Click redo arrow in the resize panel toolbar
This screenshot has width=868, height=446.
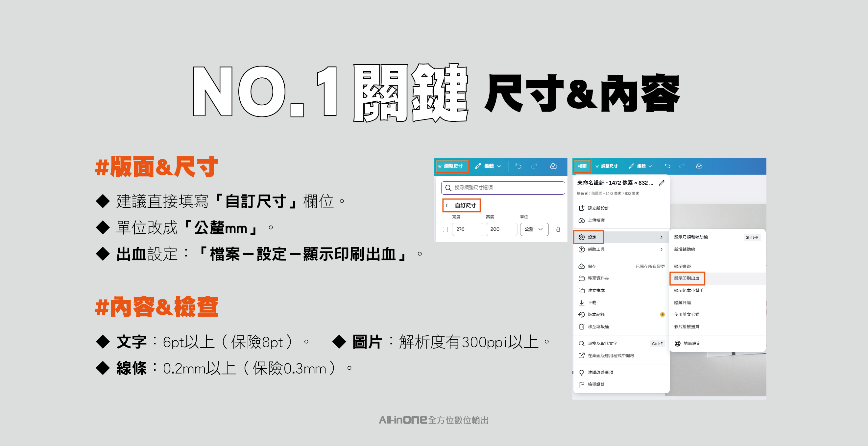(x=534, y=166)
